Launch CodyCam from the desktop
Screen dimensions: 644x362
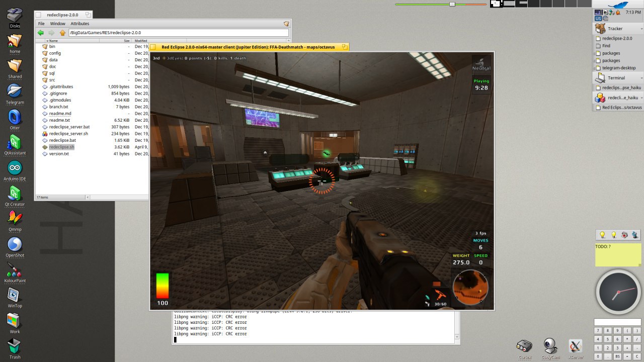[x=550, y=347]
